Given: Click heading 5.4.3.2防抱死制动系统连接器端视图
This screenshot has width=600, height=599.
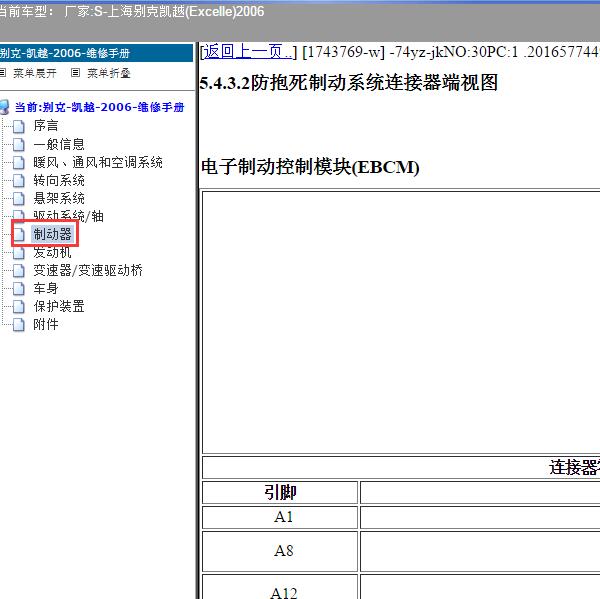Looking at the screenshot, I should (348, 83).
